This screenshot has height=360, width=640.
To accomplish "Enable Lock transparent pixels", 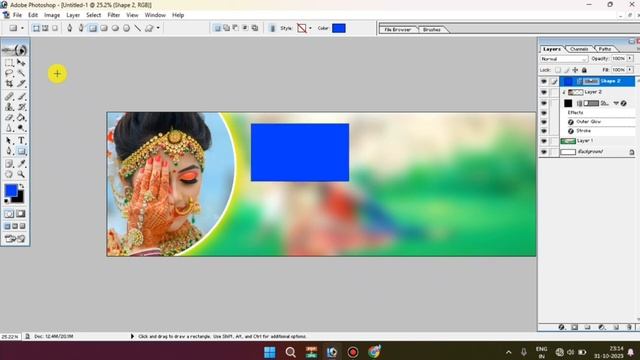I will pos(558,70).
